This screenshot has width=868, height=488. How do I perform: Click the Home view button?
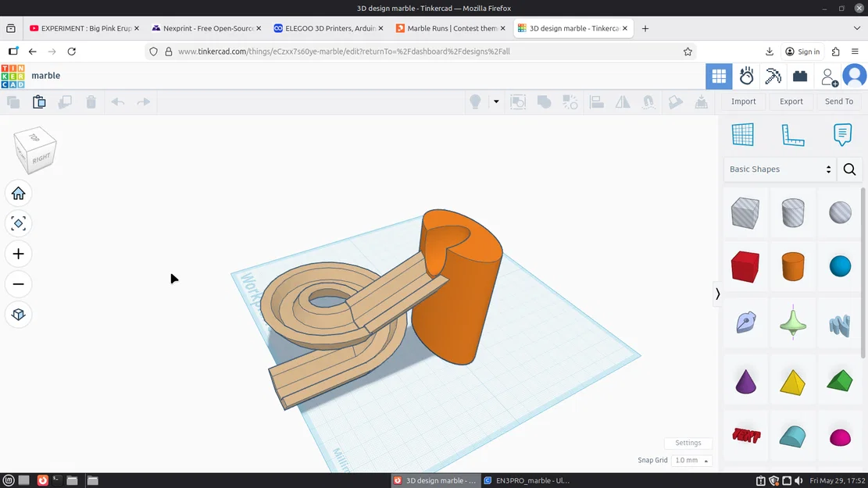(18, 193)
